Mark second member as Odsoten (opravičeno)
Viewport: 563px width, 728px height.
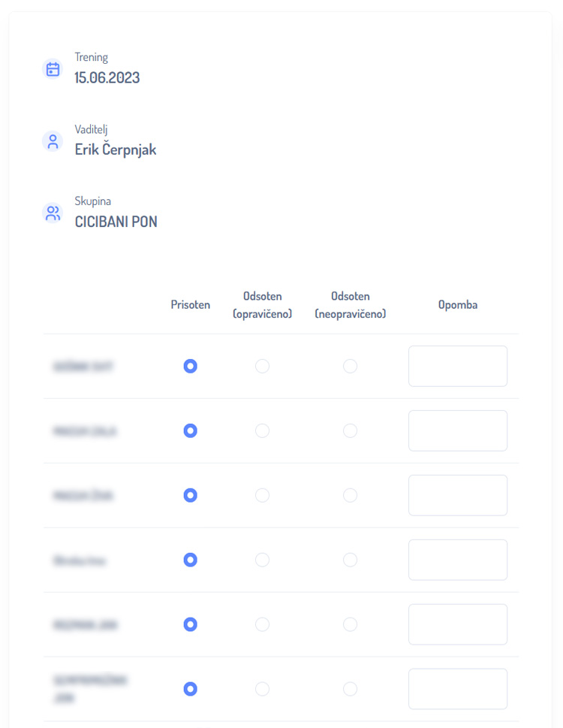pos(262,430)
